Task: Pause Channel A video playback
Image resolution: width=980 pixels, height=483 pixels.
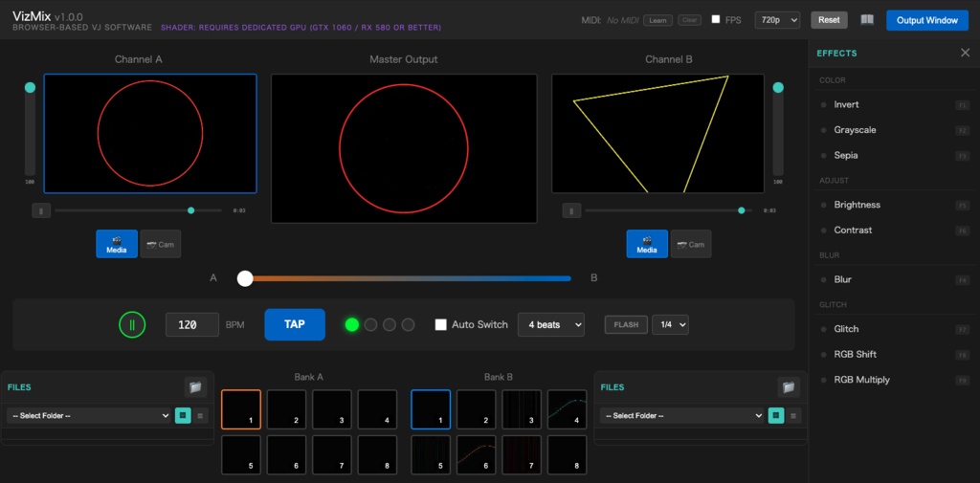Action: pyautogui.click(x=41, y=210)
